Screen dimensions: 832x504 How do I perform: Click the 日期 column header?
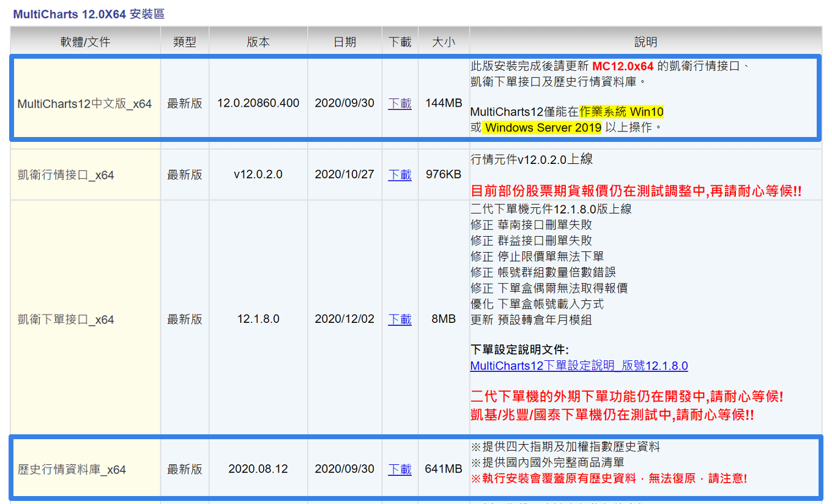point(344,42)
